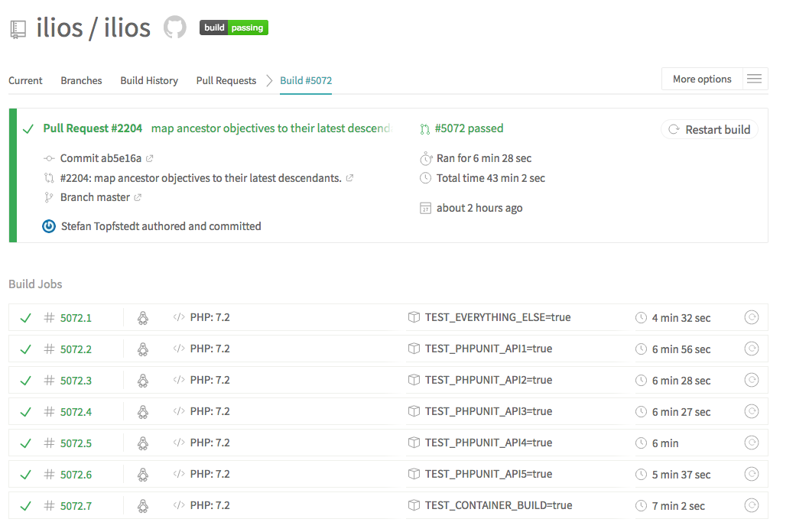796x532 pixels.
Task: Click the TEST_PHPUNIT_API5=true text
Action: tap(489, 474)
